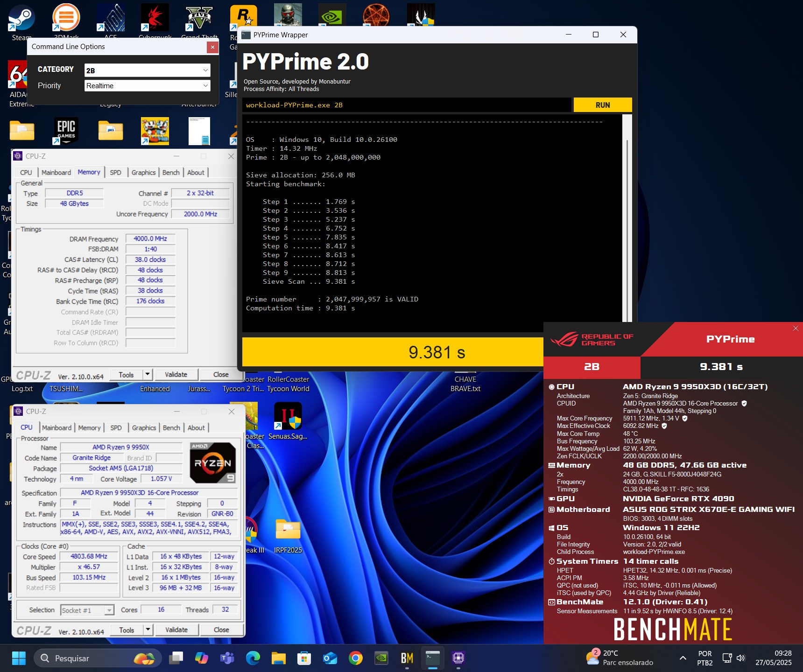Open the CPU-Z icon in the taskbar
The width and height of the screenshot is (803, 672).
click(458, 658)
